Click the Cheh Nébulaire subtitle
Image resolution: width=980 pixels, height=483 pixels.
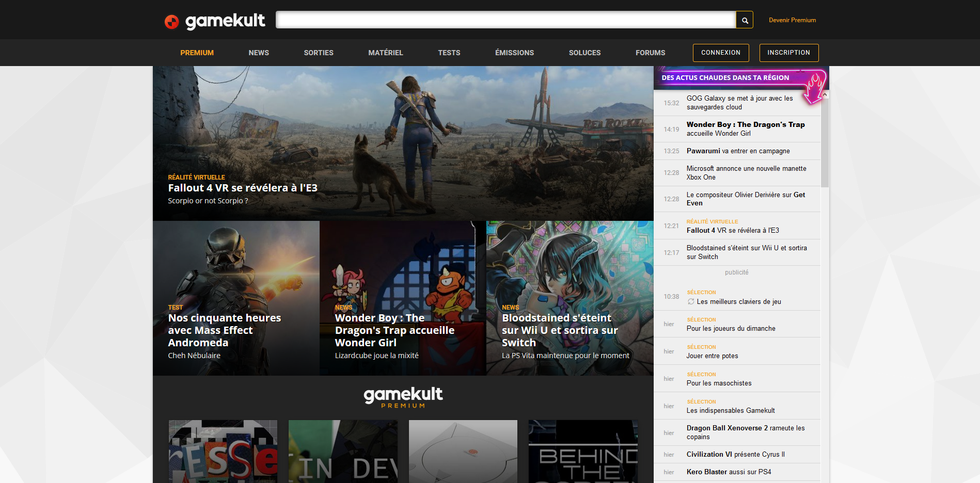194,356
